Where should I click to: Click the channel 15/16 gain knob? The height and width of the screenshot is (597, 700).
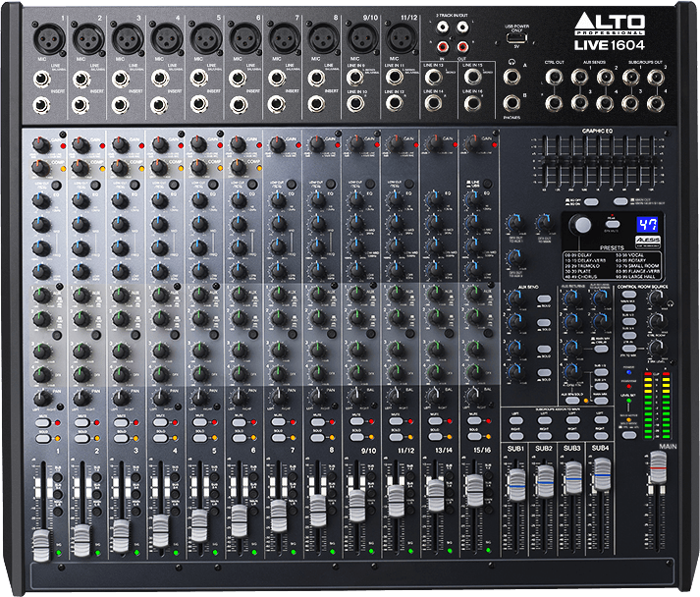click(x=473, y=143)
